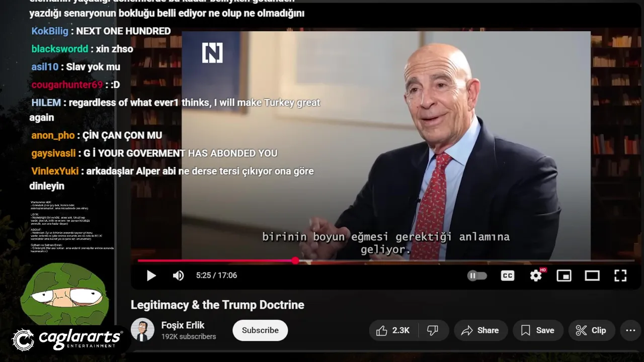
Task: Click the N logo watermark in video
Action: point(212,53)
